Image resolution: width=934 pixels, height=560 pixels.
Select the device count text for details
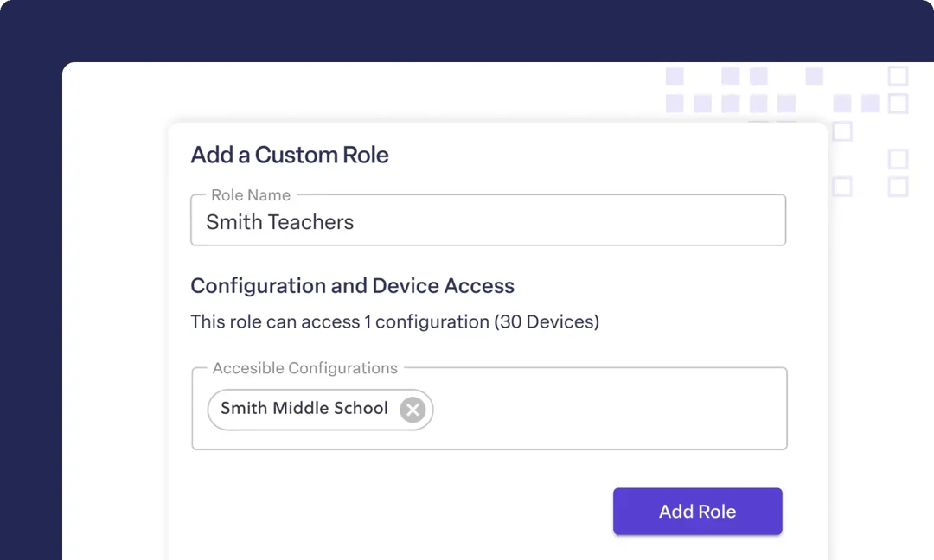tap(394, 321)
